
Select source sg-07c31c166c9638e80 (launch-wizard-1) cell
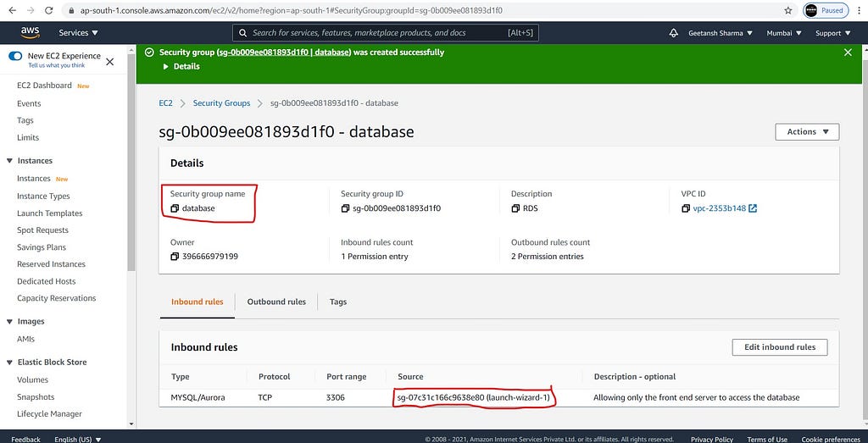click(x=474, y=397)
